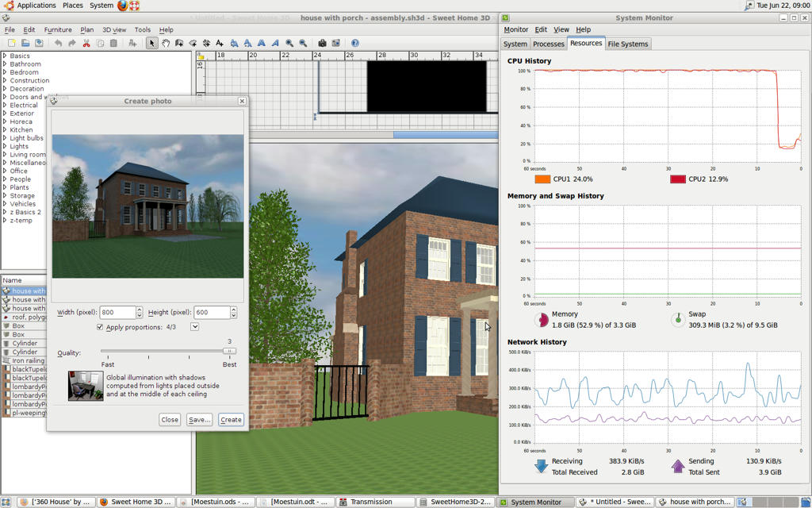Expand the Bathroom furniture category
Viewport: 812px width, 508px height.
5,63
